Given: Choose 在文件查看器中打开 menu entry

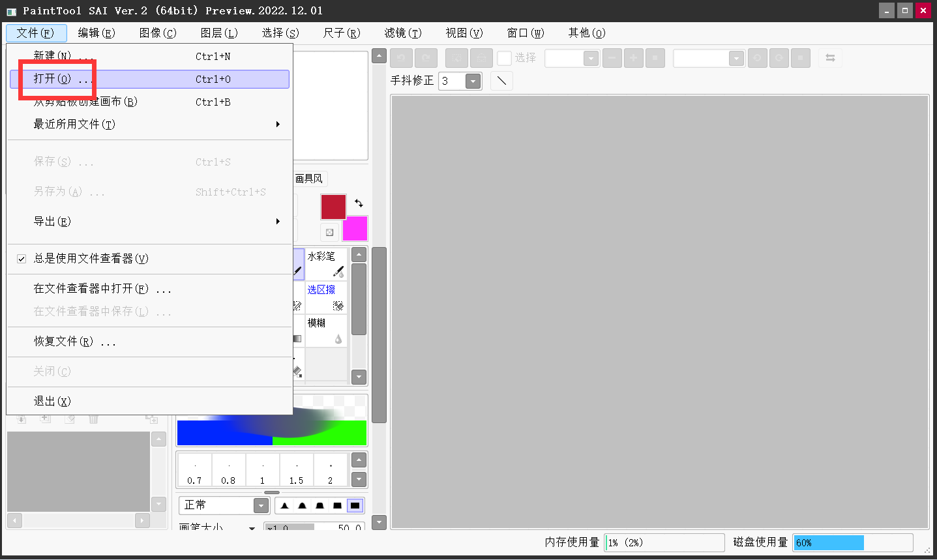Looking at the screenshot, I should (149, 289).
